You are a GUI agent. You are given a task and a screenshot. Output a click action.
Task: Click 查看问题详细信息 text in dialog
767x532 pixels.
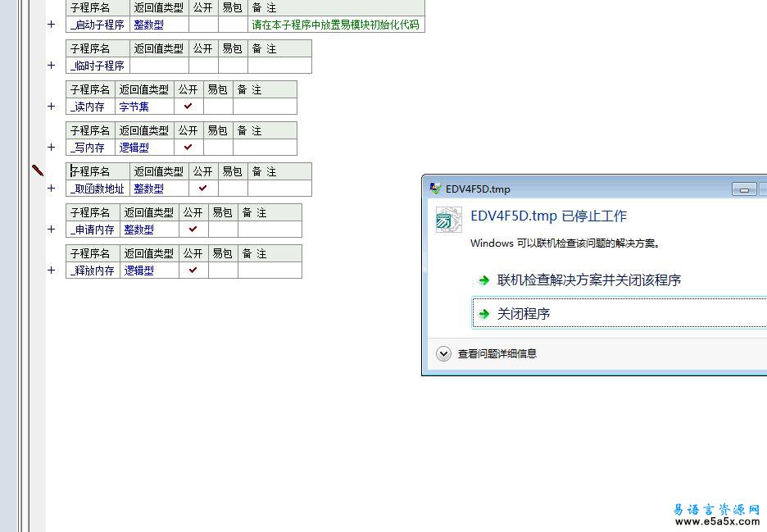pos(497,353)
